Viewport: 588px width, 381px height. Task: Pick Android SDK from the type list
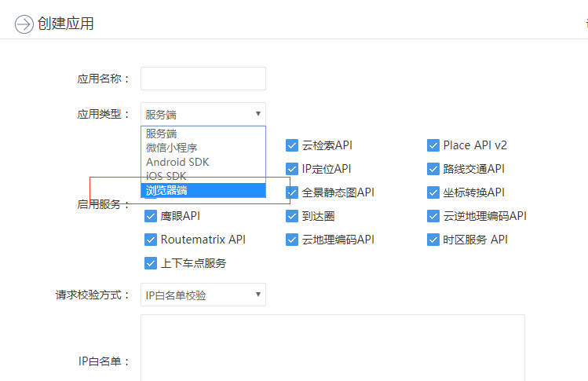point(203,162)
